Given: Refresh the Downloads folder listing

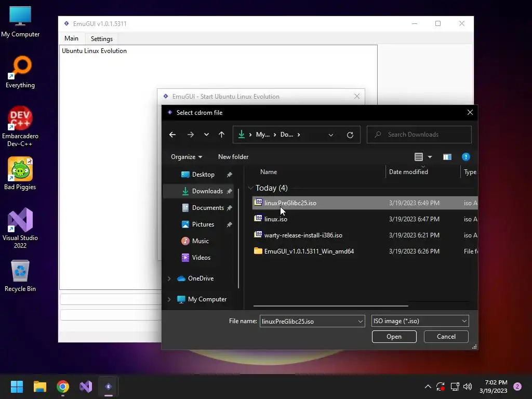Looking at the screenshot, I should pos(350,135).
